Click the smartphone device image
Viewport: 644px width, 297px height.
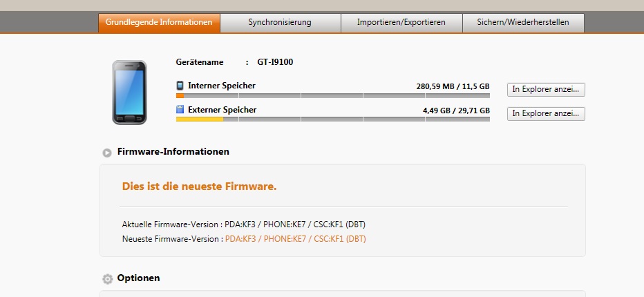[129, 93]
